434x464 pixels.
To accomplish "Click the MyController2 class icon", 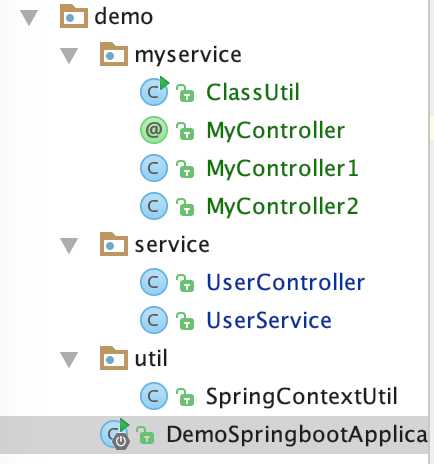I will (154, 206).
